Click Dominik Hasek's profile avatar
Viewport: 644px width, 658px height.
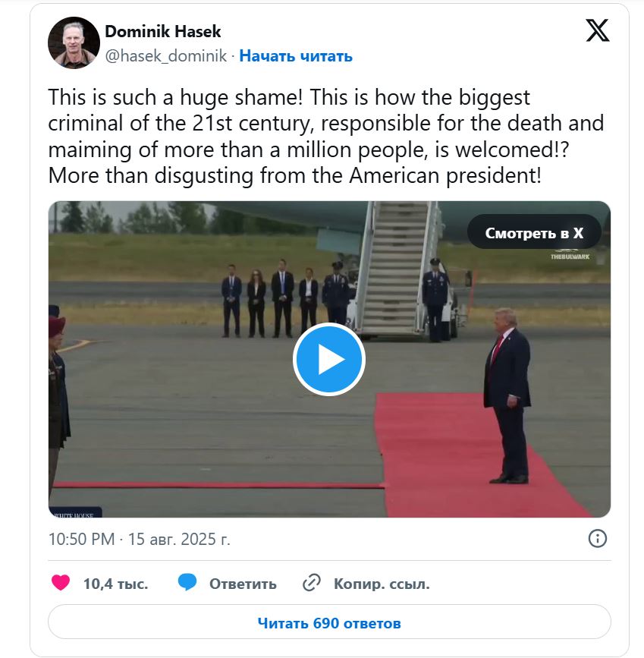[74, 43]
